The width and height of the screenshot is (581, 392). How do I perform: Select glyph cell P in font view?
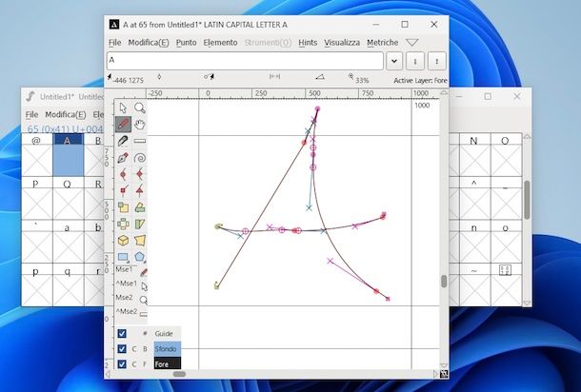37,199
